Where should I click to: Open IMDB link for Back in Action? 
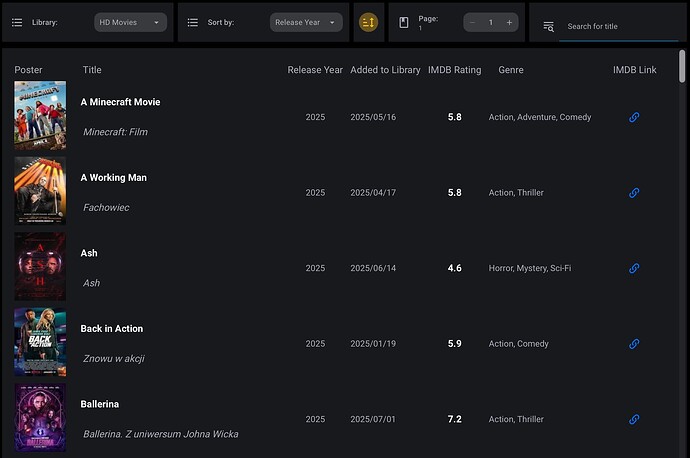pyautogui.click(x=634, y=344)
